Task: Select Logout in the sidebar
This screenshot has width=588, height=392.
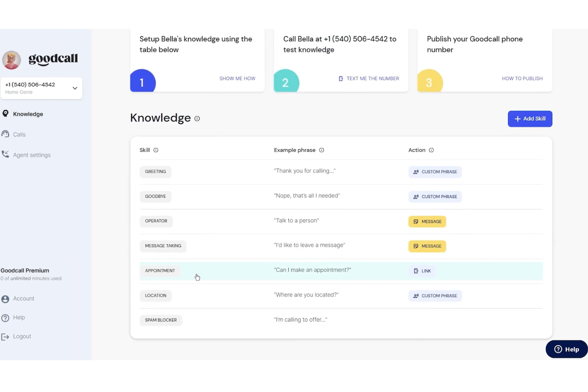Action: (x=22, y=336)
